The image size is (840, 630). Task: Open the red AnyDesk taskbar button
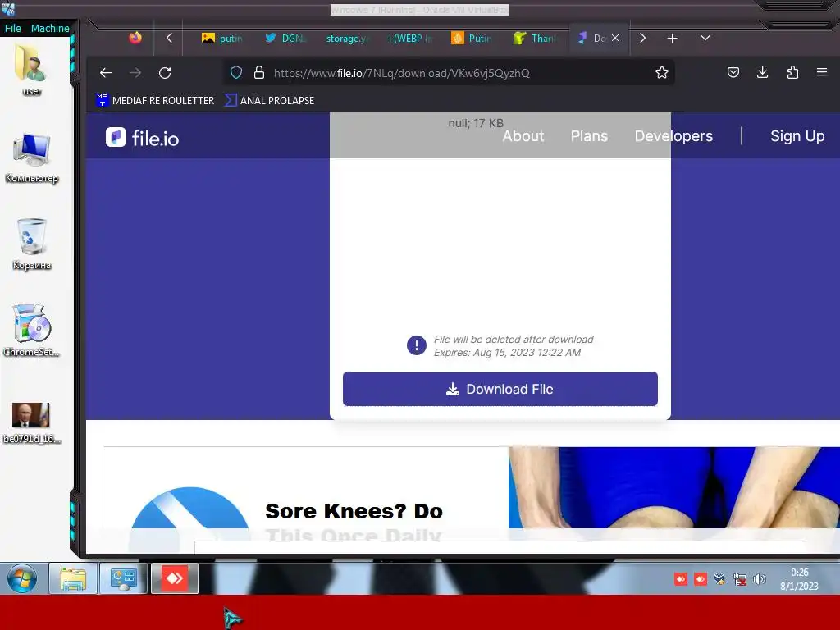[175, 578]
